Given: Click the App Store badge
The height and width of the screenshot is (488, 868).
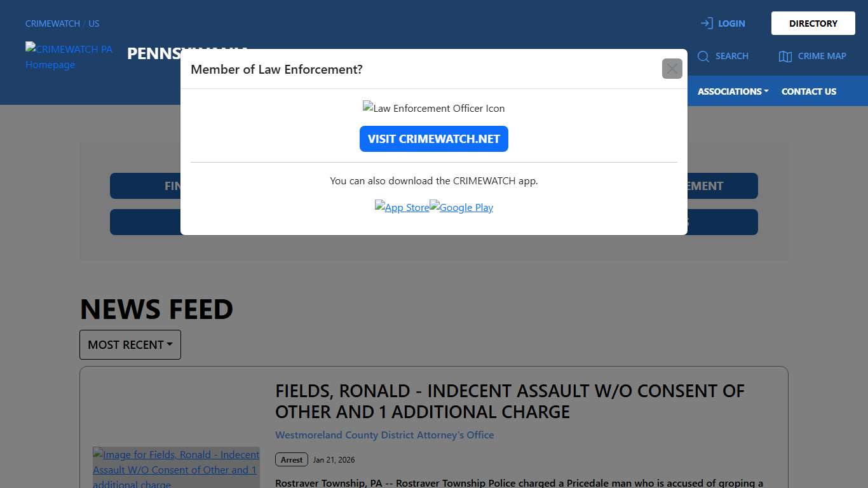Looking at the screenshot, I should (402, 207).
